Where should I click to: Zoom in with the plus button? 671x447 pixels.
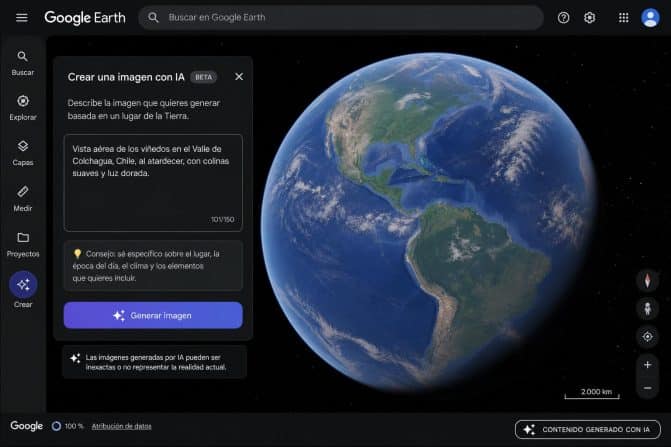pyautogui.click(x=647, y=364)
